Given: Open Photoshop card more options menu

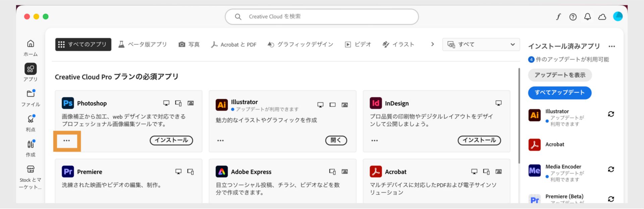Looking at the screenshot, I should [67, 141].
